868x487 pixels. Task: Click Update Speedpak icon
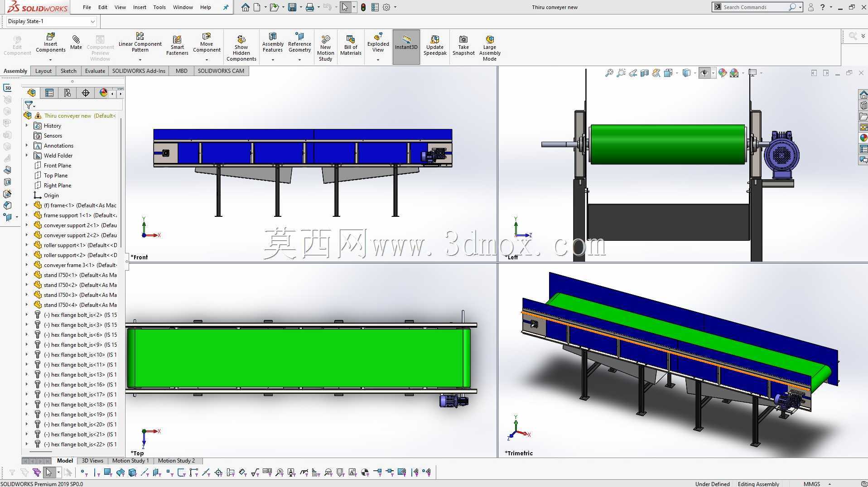(435, 45)
